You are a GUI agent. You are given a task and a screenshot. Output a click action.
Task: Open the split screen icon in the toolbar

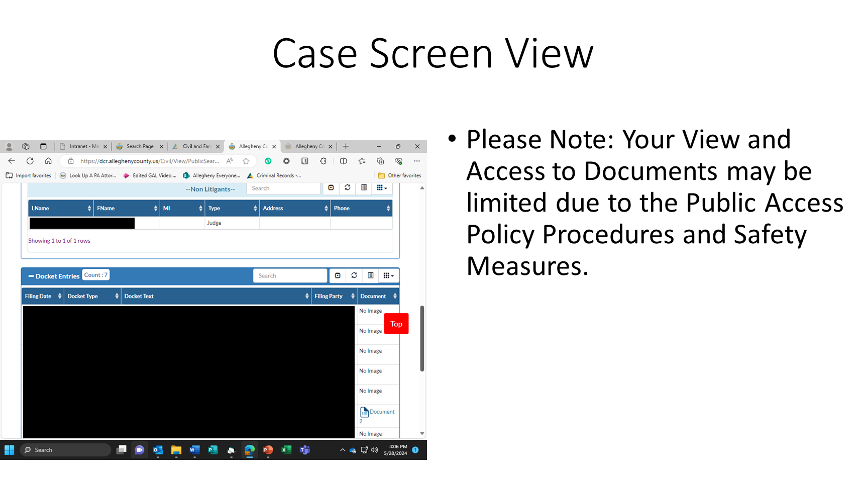(x=343, y=161)
